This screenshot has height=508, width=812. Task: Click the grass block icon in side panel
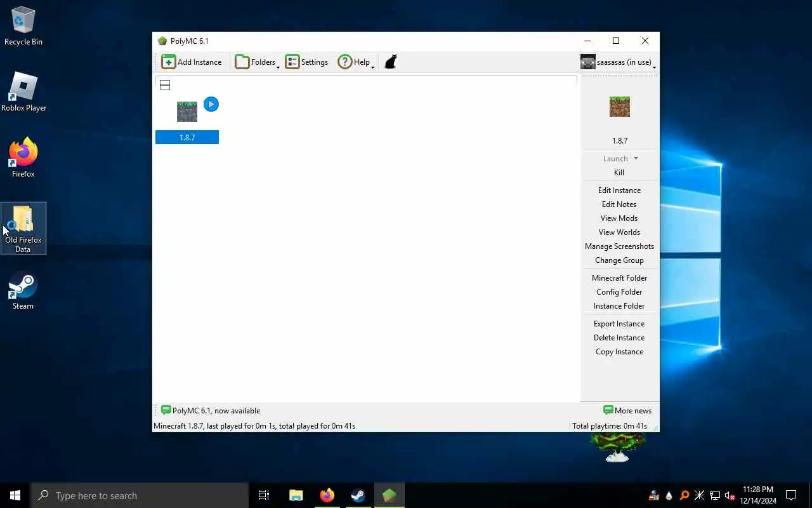(620, 107)
